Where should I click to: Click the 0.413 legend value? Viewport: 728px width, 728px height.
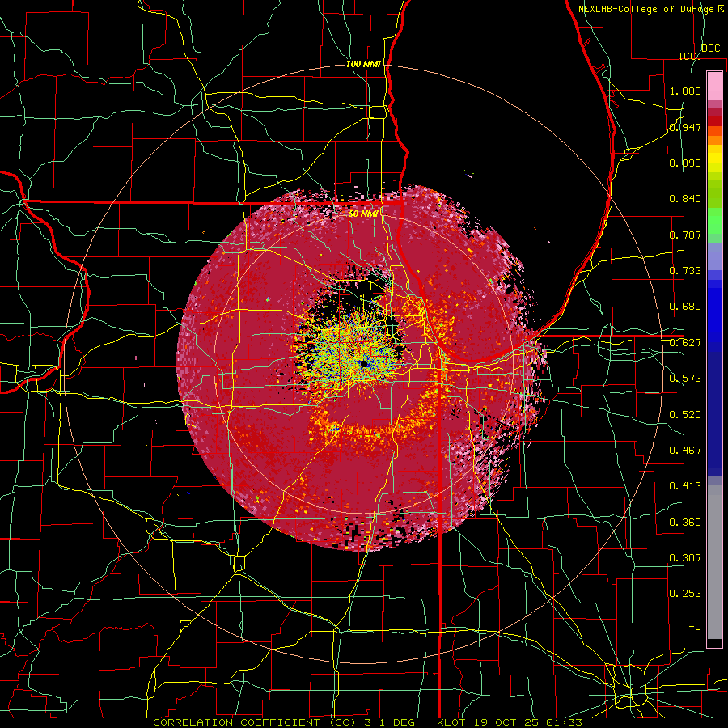click(x=685, y=486)
